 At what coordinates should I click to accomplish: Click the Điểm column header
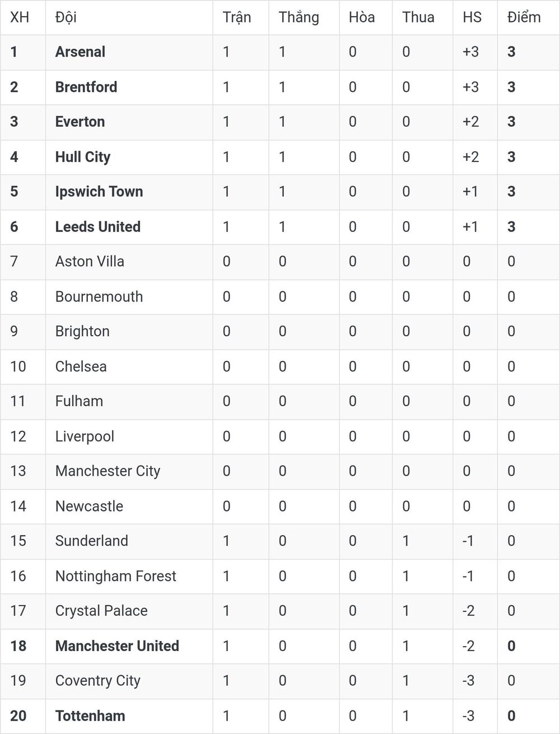pyautogui.click(x=524, y=17)
